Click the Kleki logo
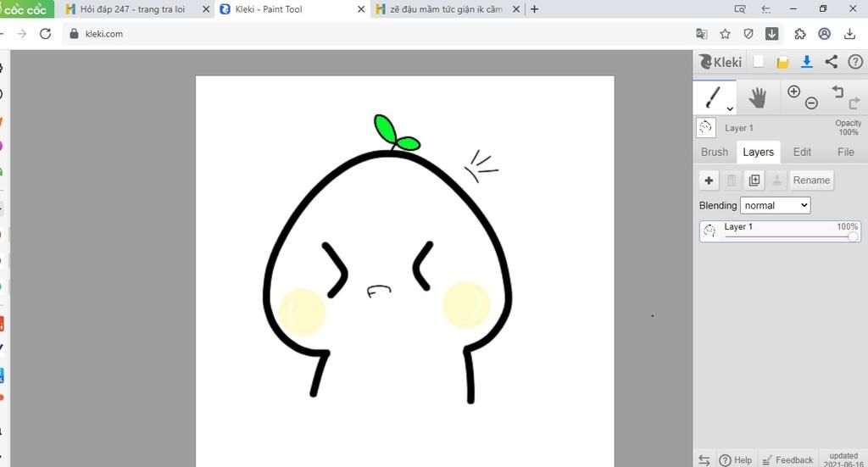The width and height of the screenshot is (868, 467). [x=721, y=62]
